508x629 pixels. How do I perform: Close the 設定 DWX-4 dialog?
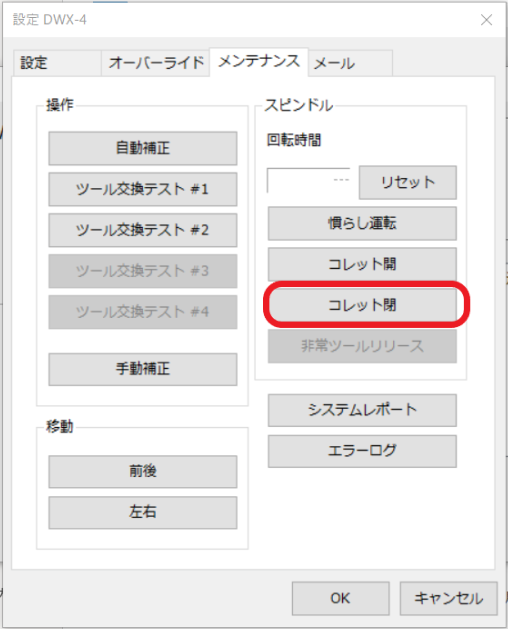click(x=486, y=20)
